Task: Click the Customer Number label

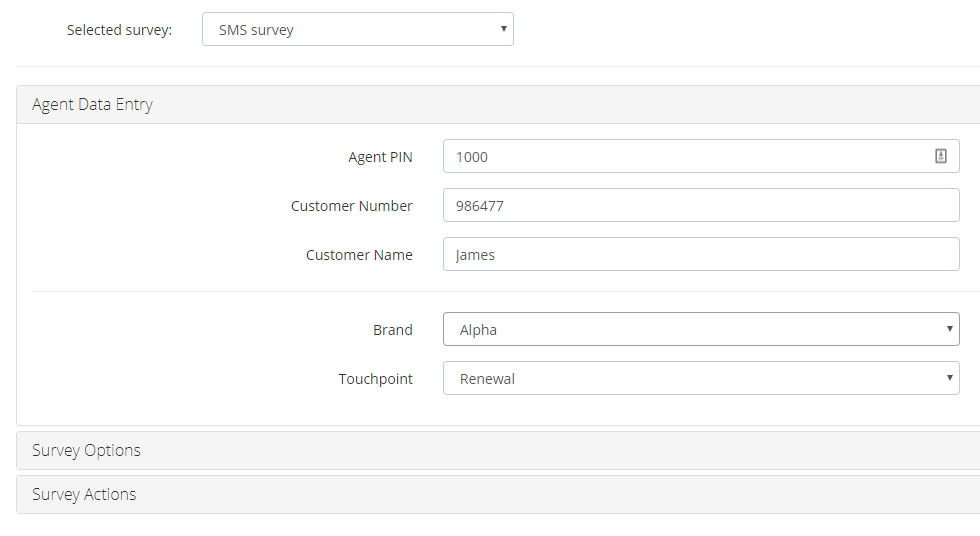Action: coord(351,206)
